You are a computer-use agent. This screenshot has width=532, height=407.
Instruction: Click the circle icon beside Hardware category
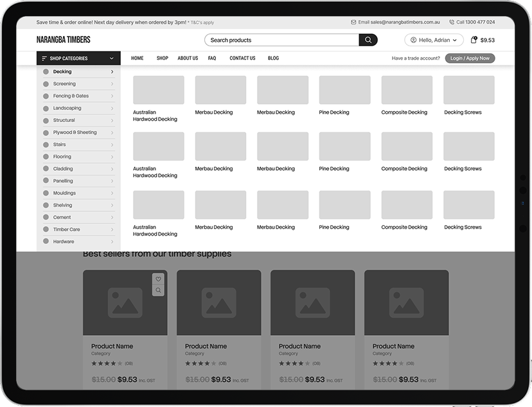pos(46,242)
